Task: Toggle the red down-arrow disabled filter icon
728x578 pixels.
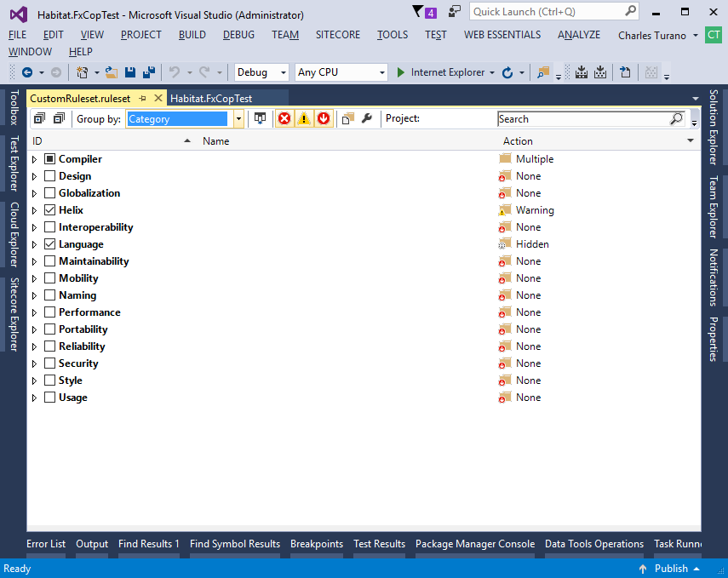Action: point(324,119)
